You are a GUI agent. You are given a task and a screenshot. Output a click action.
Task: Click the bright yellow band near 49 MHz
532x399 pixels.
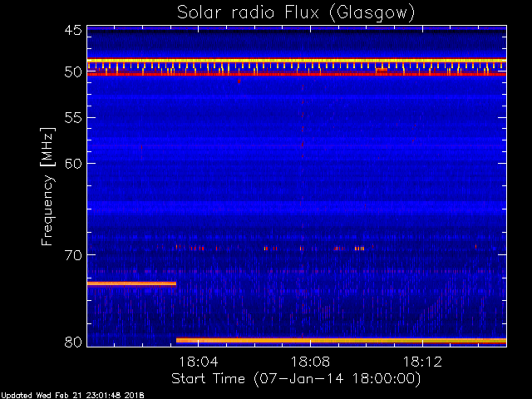(297, 61)
